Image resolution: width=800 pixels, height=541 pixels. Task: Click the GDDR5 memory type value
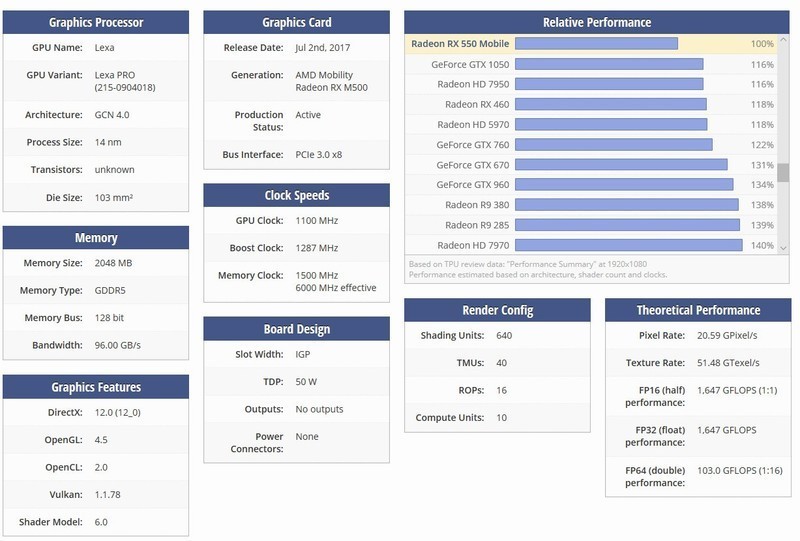click(x=110, y=290)
